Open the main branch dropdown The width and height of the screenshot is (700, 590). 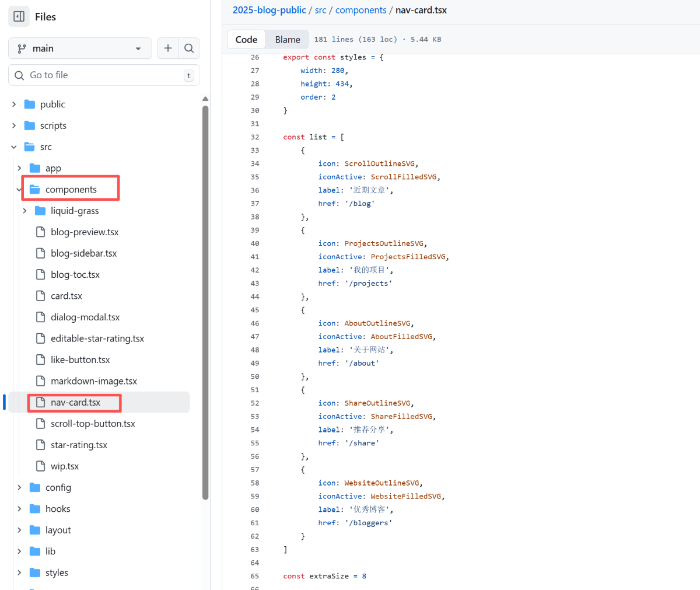click(x=80, y=48)
